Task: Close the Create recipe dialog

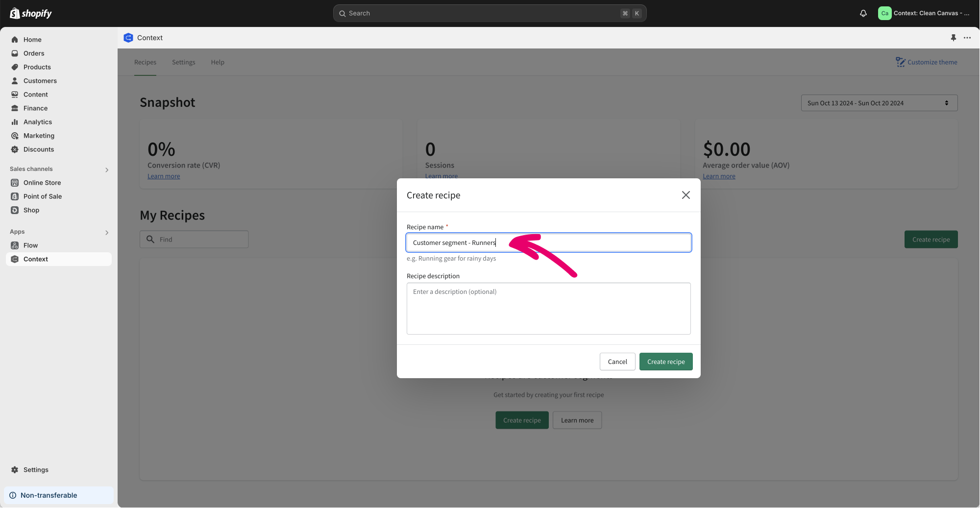Action: click(686, 195)
